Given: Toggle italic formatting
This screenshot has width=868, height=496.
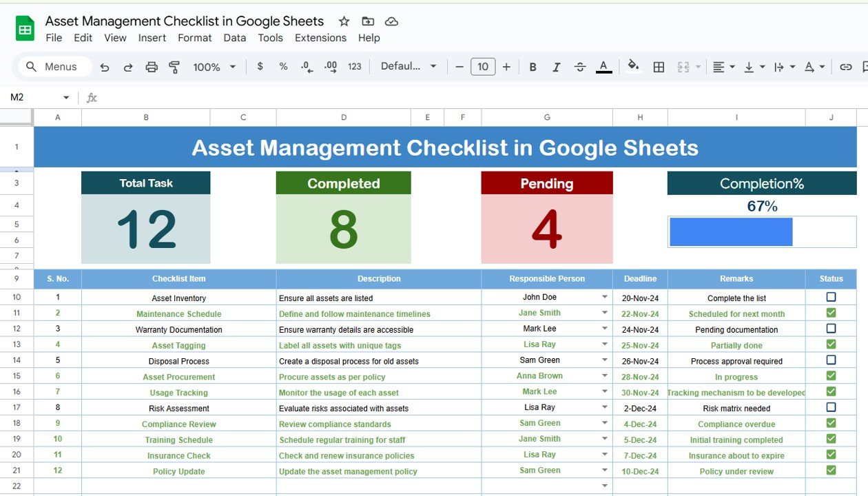Looking at the screenshot, I should click(556, 67).
